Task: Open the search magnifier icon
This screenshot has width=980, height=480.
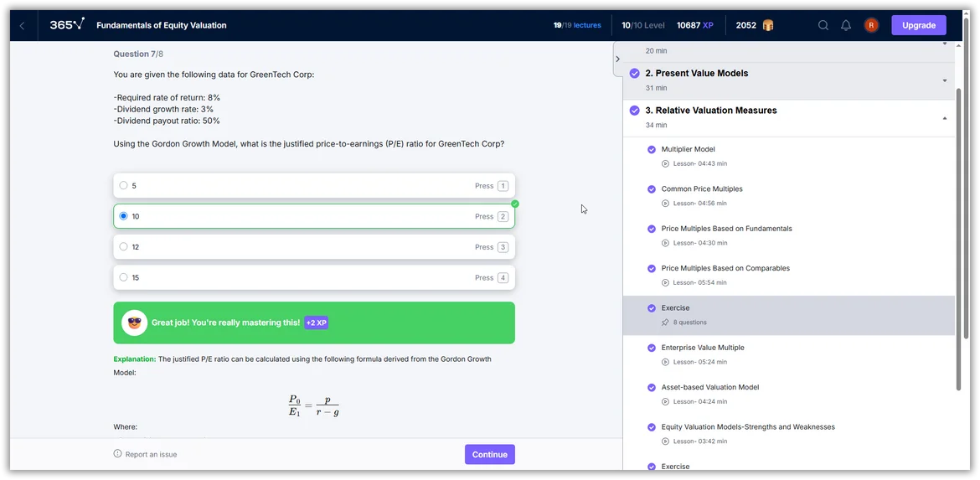Action: click(823, 25)
